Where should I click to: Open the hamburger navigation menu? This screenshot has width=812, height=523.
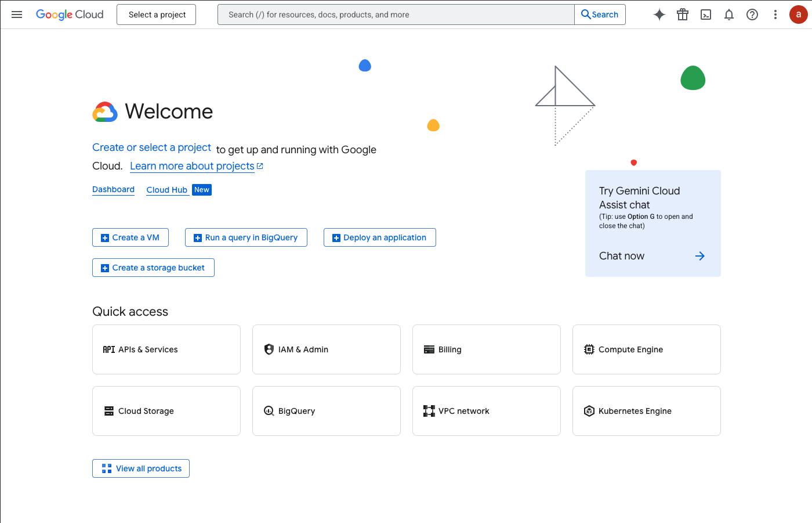coord(17,15)
